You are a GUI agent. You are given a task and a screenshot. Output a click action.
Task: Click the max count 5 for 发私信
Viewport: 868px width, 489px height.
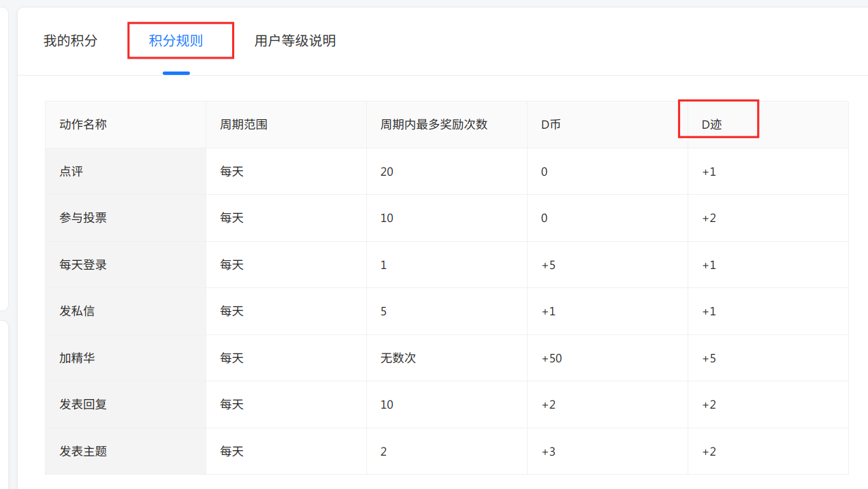tap(384, 311)
